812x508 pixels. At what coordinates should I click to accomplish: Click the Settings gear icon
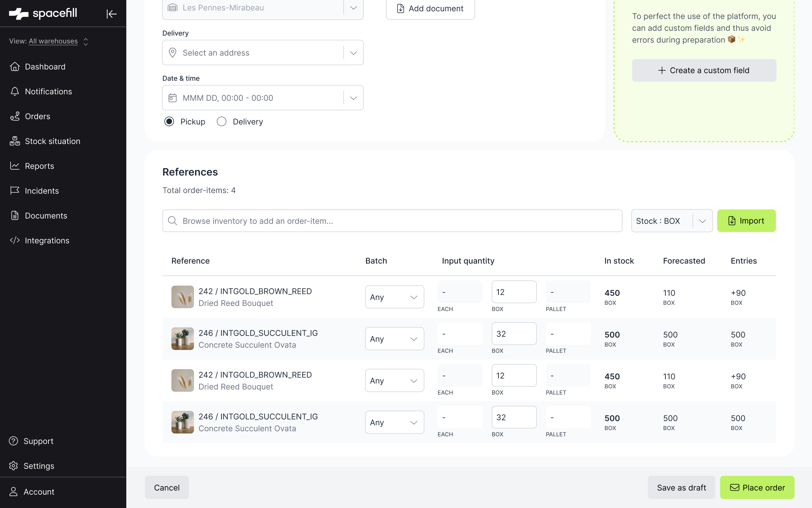click(14, 466)
